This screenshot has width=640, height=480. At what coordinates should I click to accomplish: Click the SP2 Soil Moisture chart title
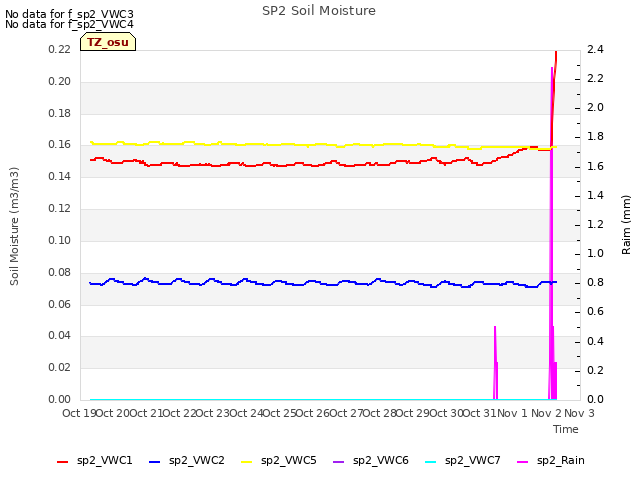point(319,11)
